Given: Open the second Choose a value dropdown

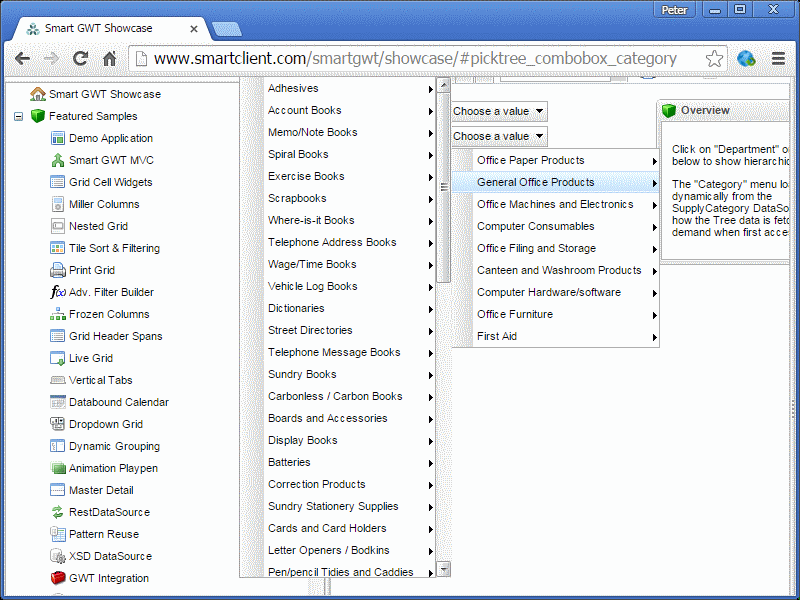Looking at the screenshot, I should coord(498,136).
